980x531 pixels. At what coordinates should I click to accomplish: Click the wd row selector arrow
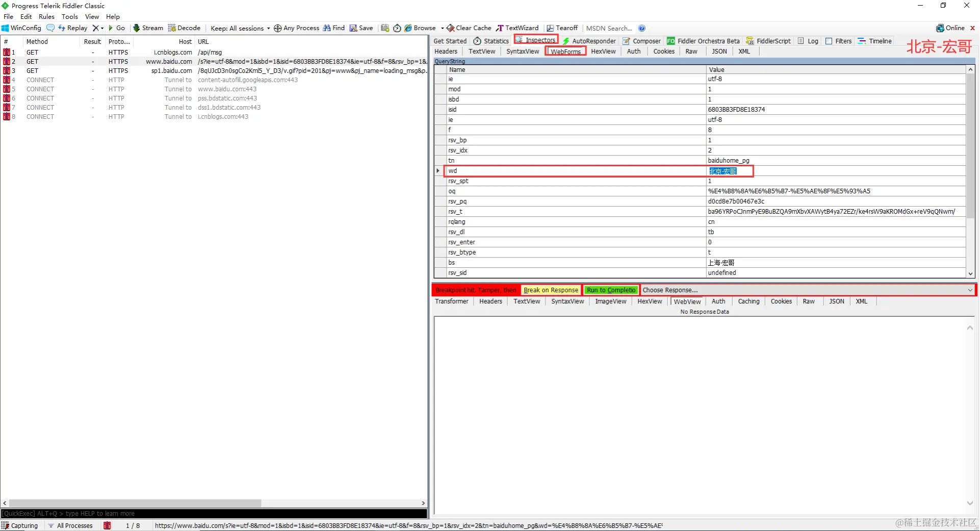point(438,171)
